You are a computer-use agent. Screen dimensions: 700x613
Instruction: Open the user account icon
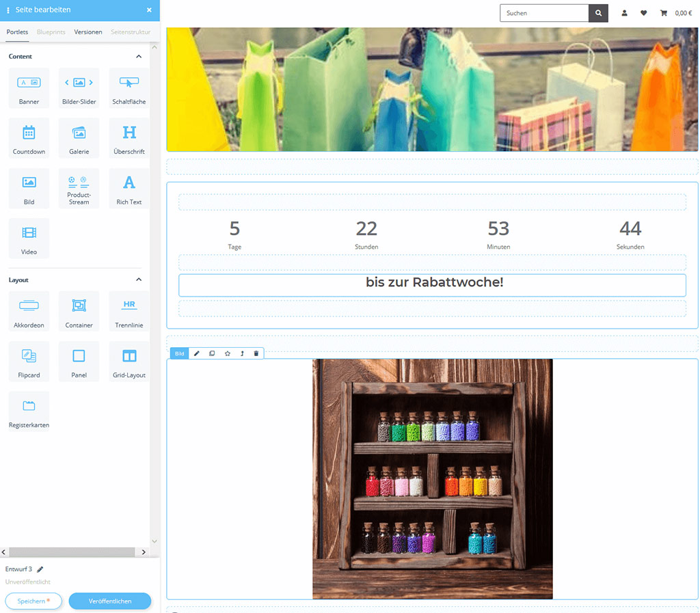[x=625, y=14]
